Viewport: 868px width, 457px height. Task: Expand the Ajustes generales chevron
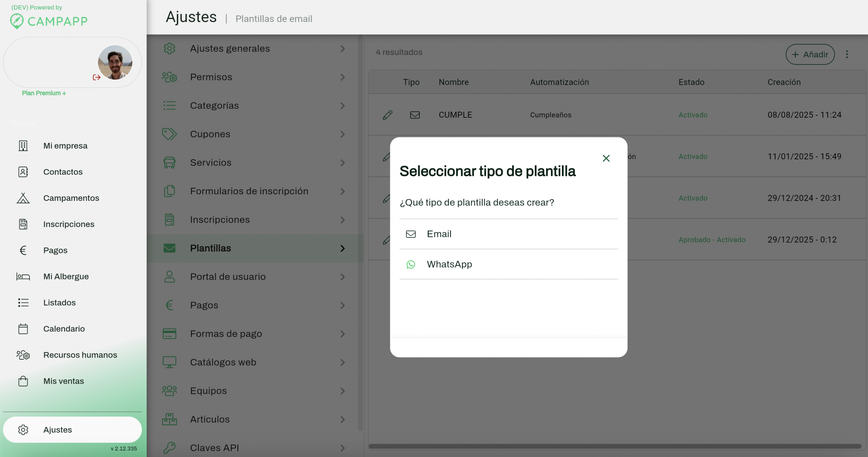pos(342,49)
